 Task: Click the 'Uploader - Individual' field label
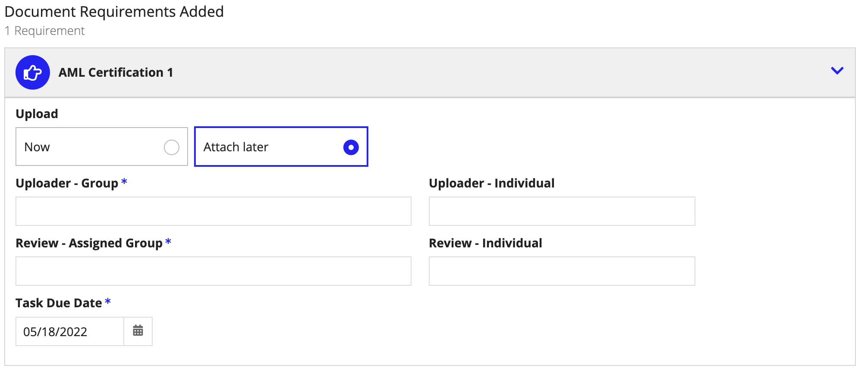pyautogui.click(x=491, y=183)
